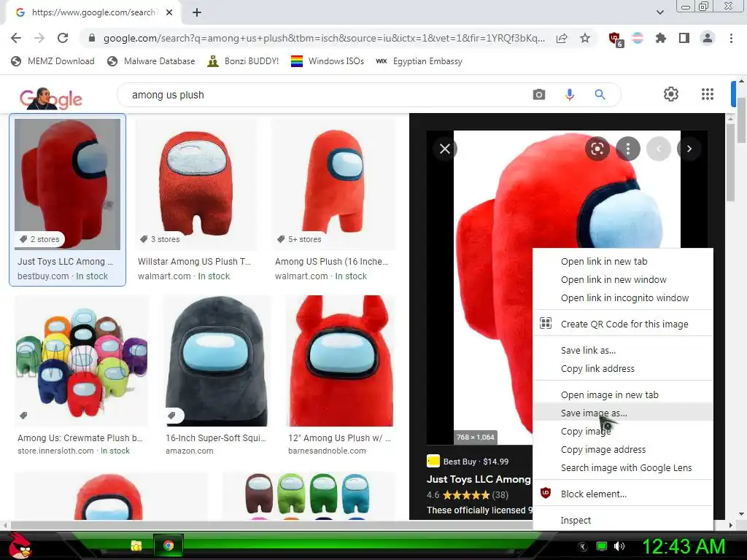The width and height of the screenshot is (747, 560).
Task: Open the uBlock Origin extension icon
Action: (615, 39)
